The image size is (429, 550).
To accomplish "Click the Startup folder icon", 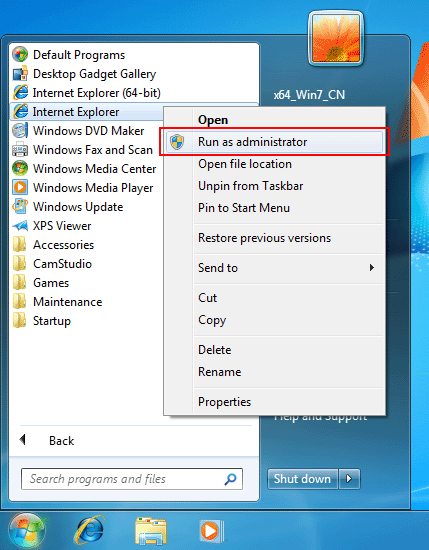I will [19, 321].
